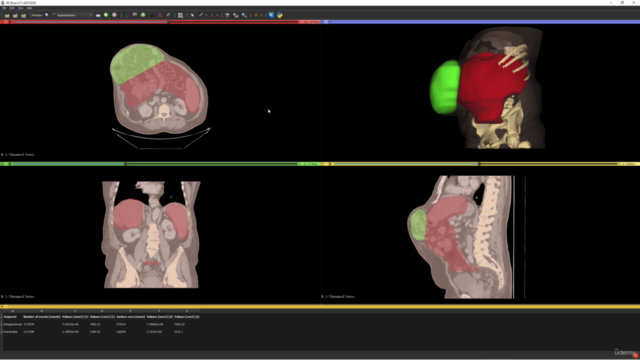Select the Segment column header in table
The image size is (640, 360).
point(10,317)
